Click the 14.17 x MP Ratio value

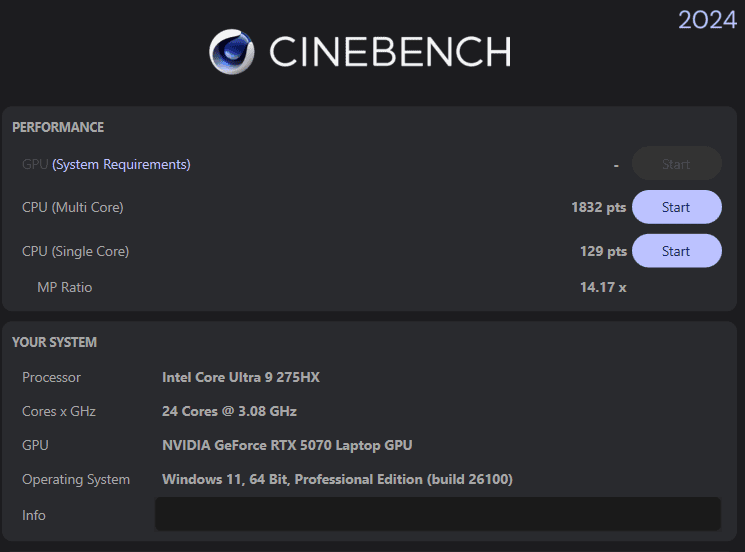click(x=603, y=287)
